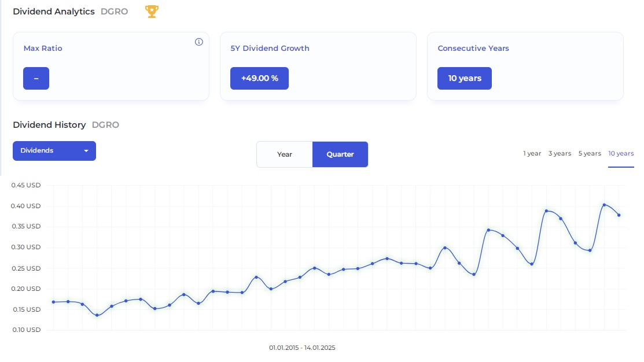Open the Max Ratio info icon
The width and height of the screenshot is (644, 362).
199,42
